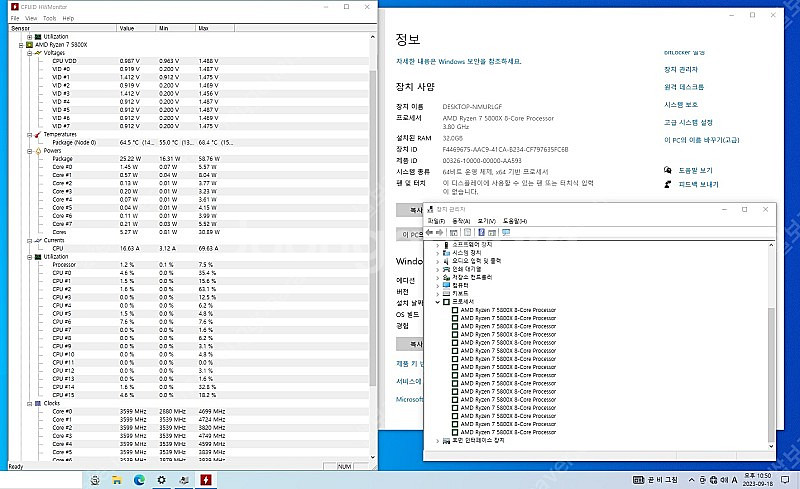This screenshot has width=800, height=489.
Task: Click the Temperatures thermometer icon
Action: 38,135
